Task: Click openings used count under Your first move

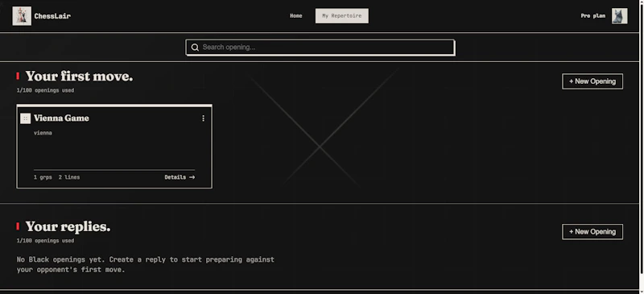Action: coord(45,90)
